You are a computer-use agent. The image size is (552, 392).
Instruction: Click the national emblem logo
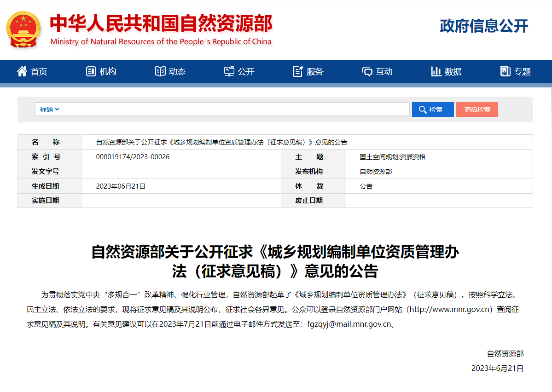pos(23,29)
